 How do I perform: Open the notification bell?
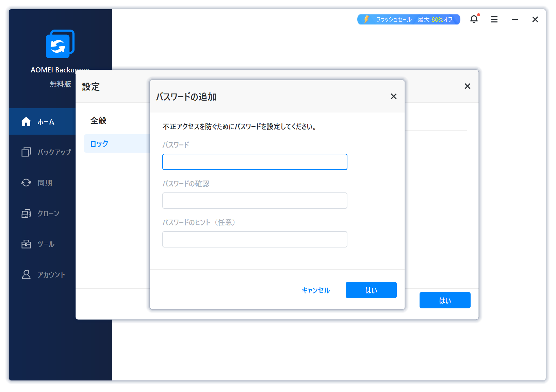474,19
